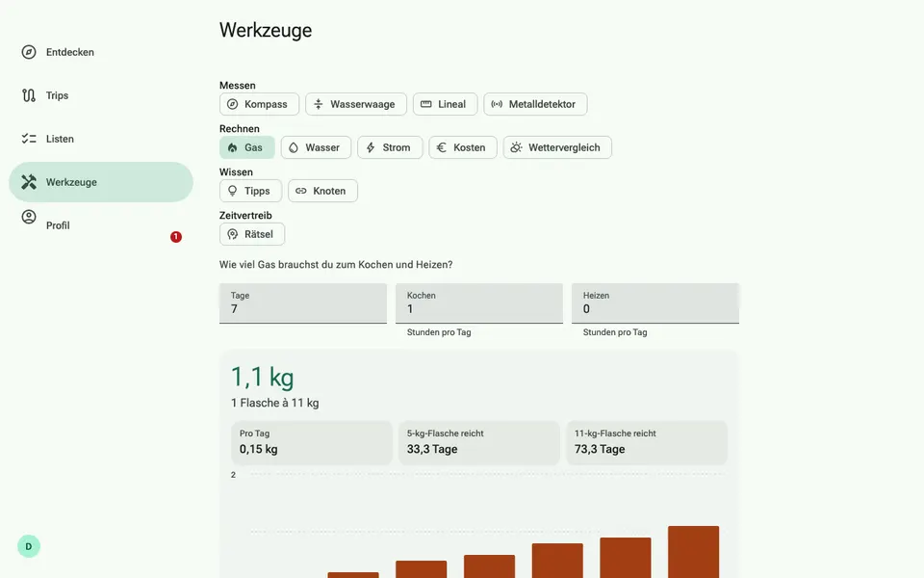Open the Entdecken navigation item
Viewport: 924px width, 578px height.
(x=101, y=52)
